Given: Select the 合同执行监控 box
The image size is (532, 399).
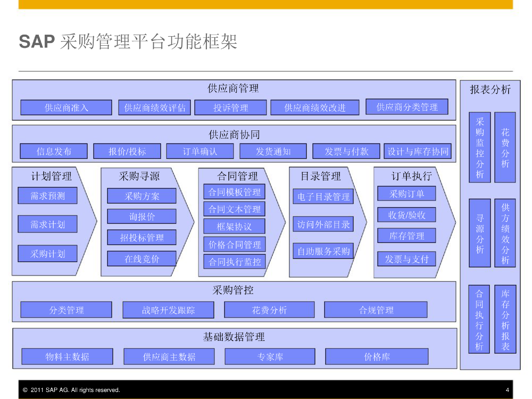Looking at the screenshot, I should [x=235, y=262].
